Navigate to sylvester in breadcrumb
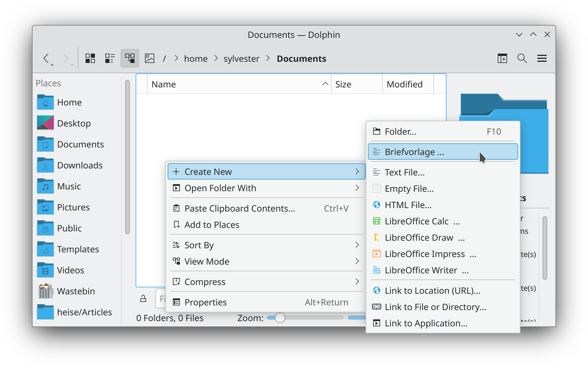Image resolution: width=588 pixels, height=366 pixels. [x=241, y=59]
